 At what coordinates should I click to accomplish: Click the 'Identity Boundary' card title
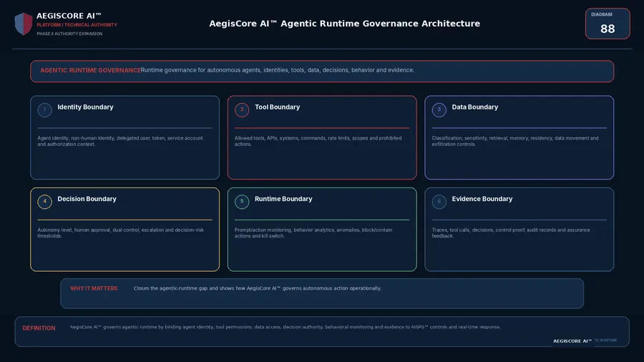tap(85, 107)
